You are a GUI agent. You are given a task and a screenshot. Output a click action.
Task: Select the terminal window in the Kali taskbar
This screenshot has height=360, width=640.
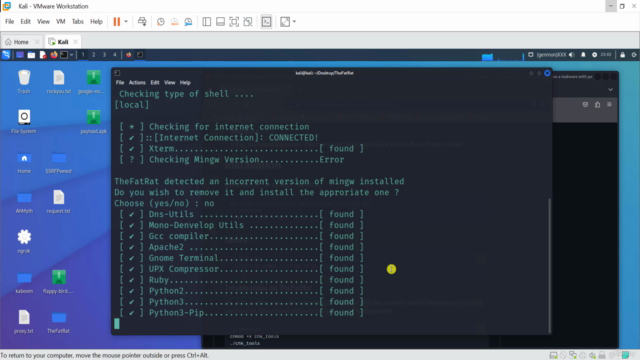coord(140,55)
